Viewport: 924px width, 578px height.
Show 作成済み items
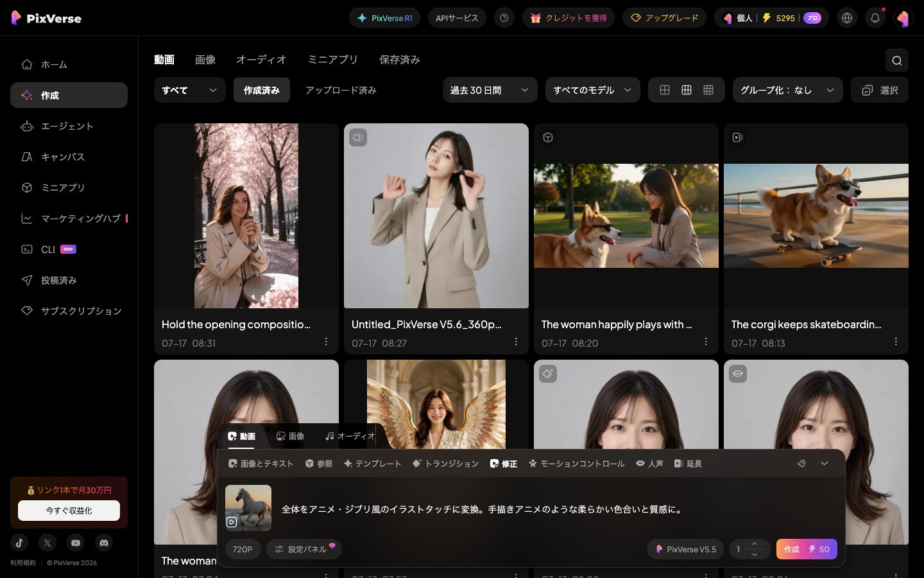pos(262,90)
